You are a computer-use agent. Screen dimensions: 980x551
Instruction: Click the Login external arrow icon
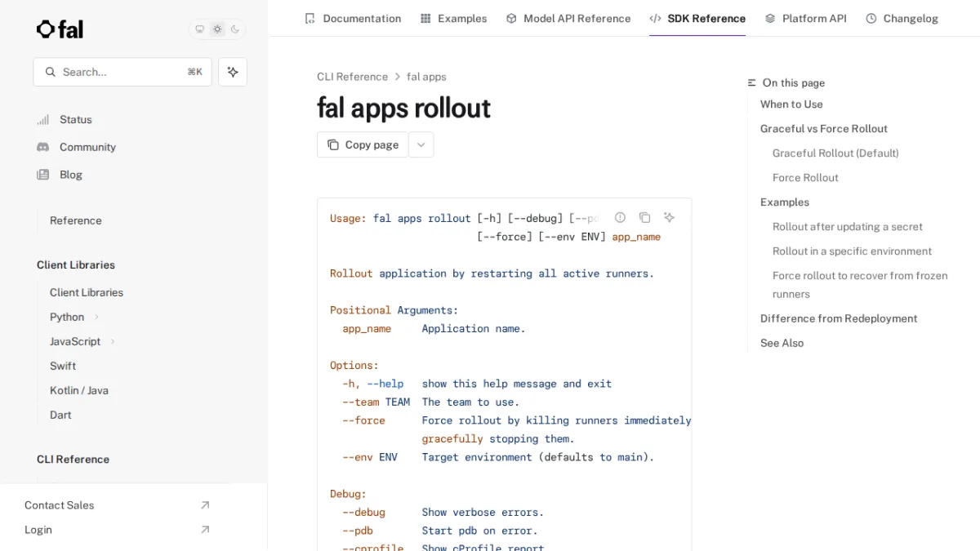pyautogui.click(x=205, y=530)
